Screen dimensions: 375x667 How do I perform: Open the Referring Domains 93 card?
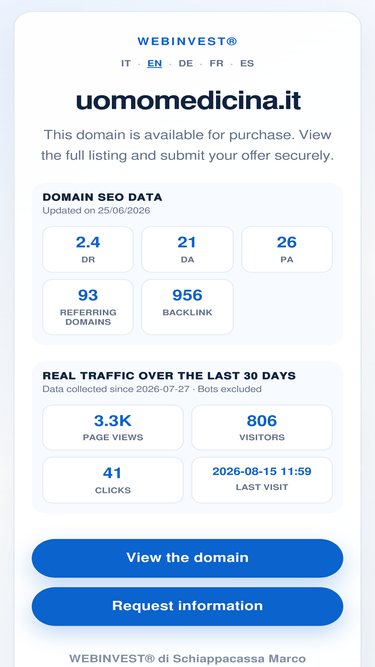[88, 307]
